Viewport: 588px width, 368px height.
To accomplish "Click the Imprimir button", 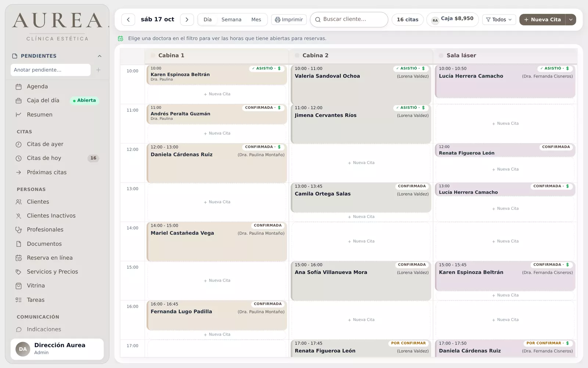I will coord(289,20).
